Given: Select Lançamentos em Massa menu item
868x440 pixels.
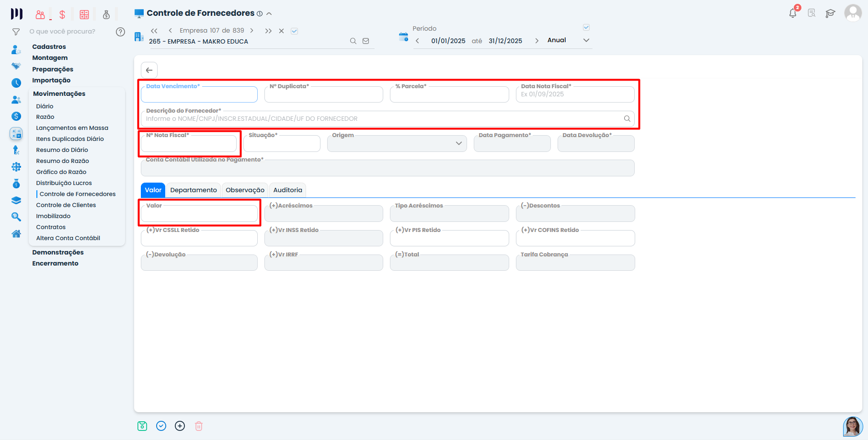Looking at the screenshot, I should point(72,128).
